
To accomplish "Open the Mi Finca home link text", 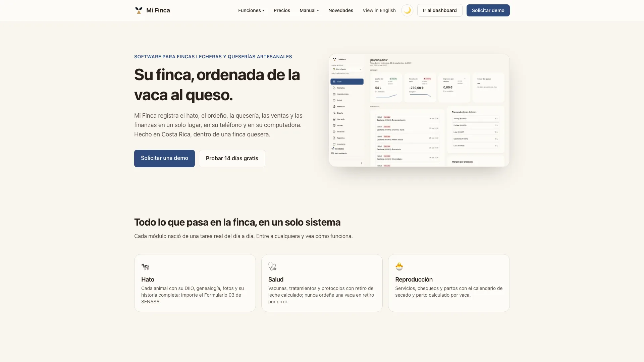I will pos(158,10).
